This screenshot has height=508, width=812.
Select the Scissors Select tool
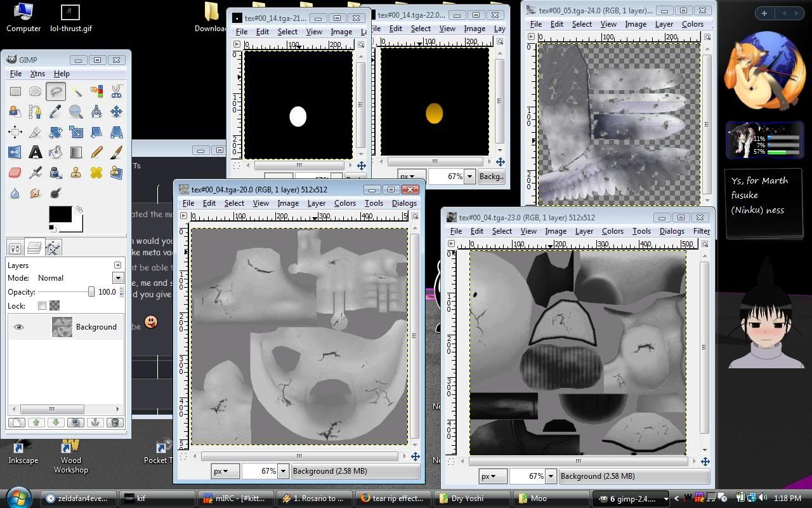point(116,92)
